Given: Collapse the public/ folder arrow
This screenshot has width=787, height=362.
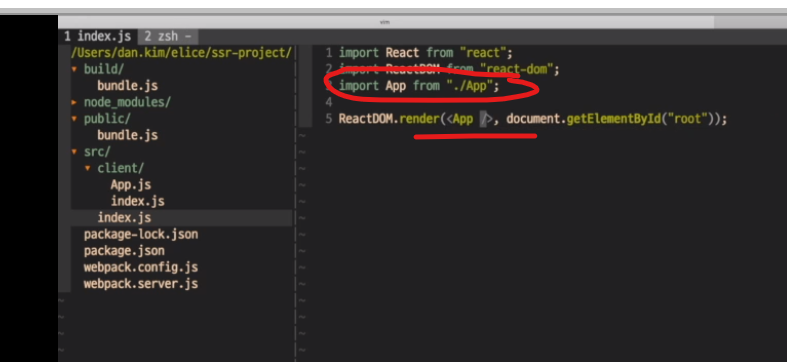Looking at the screenshot, I should pyautogui.click(x=74, y=119).
